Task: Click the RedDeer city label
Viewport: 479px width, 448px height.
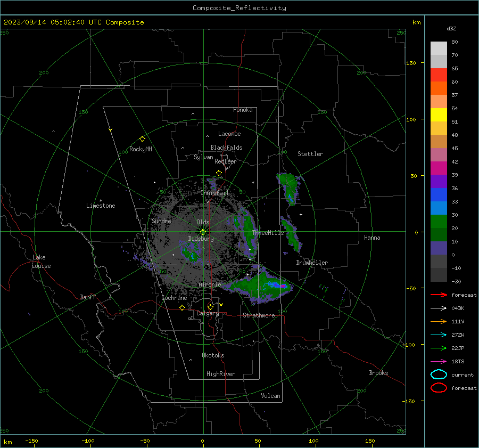Action: coord(226,161)
